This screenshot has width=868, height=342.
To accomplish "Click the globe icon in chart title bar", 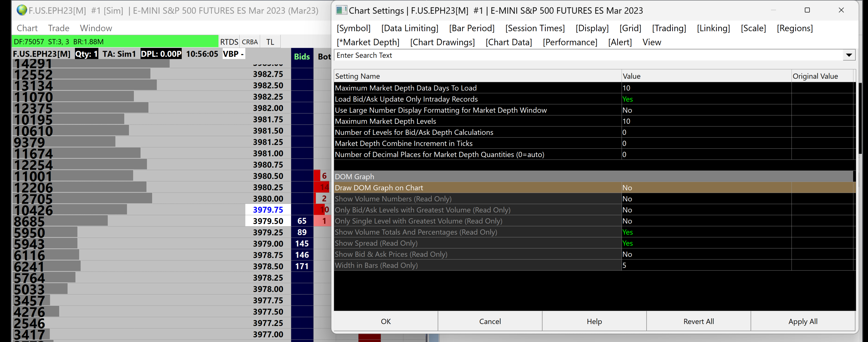I will click(x=21, y=10).
